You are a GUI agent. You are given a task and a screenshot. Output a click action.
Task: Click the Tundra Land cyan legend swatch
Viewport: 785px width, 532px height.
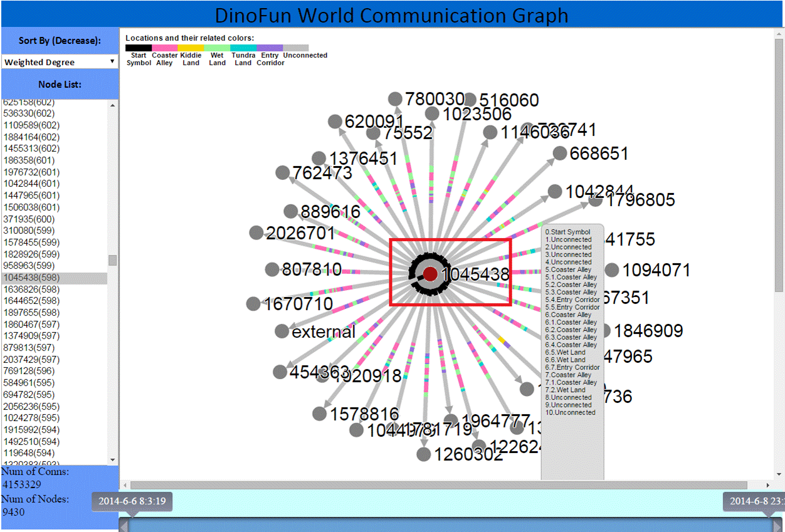click(243, 48)
